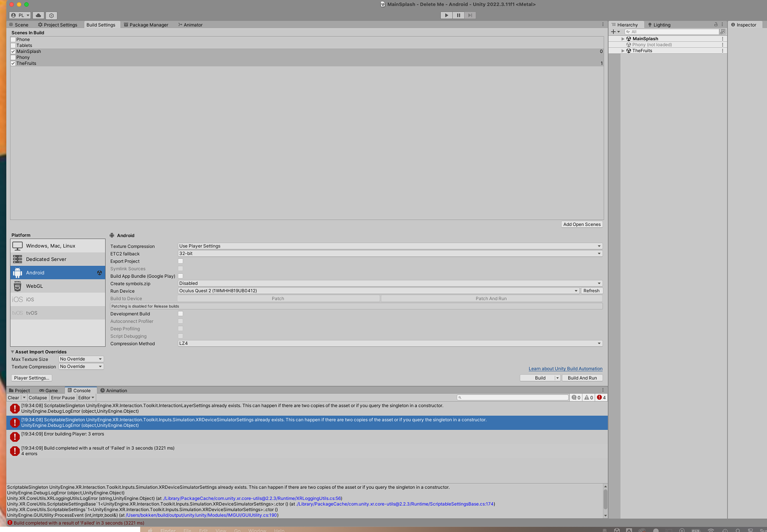
Task: Collapse the Asset Import Overrides section
Action: [12, 352]
